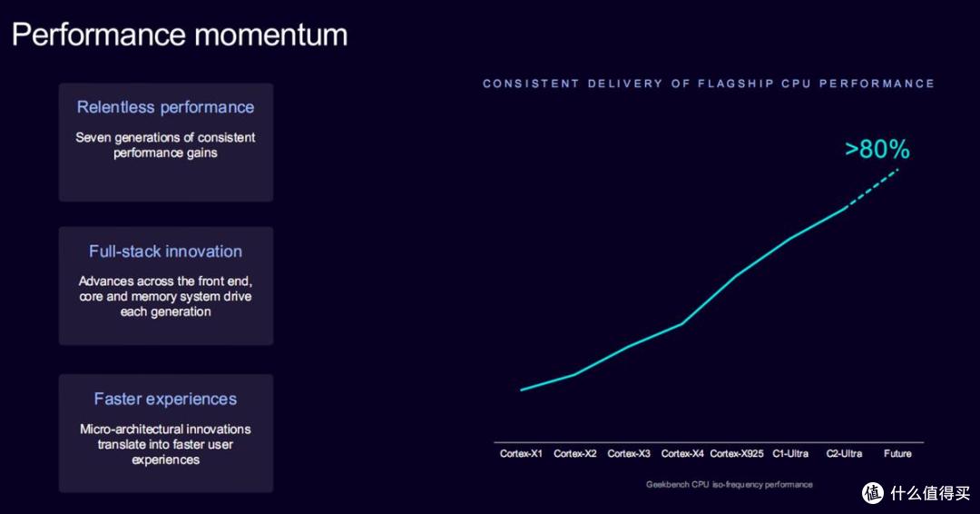
Task: Select the Relentless performance card heading
Action: pyautogui.click(x=166, y=107)
